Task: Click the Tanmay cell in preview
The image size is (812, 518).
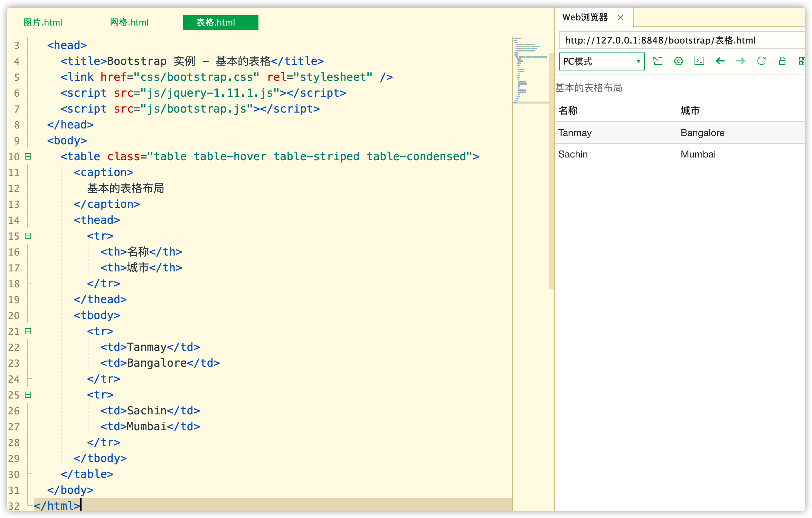Action: 575,133
